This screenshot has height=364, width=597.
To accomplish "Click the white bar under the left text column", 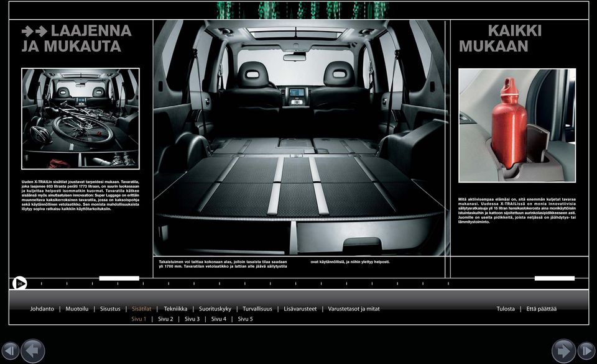I will click(119, 278).
